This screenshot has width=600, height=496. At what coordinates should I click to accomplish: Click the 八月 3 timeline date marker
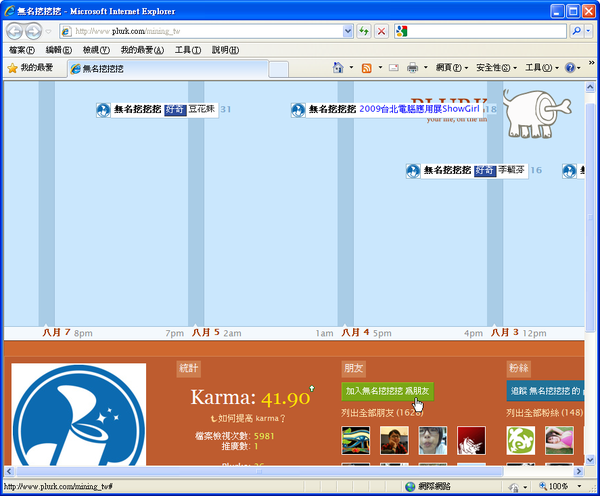click(505, 333)
